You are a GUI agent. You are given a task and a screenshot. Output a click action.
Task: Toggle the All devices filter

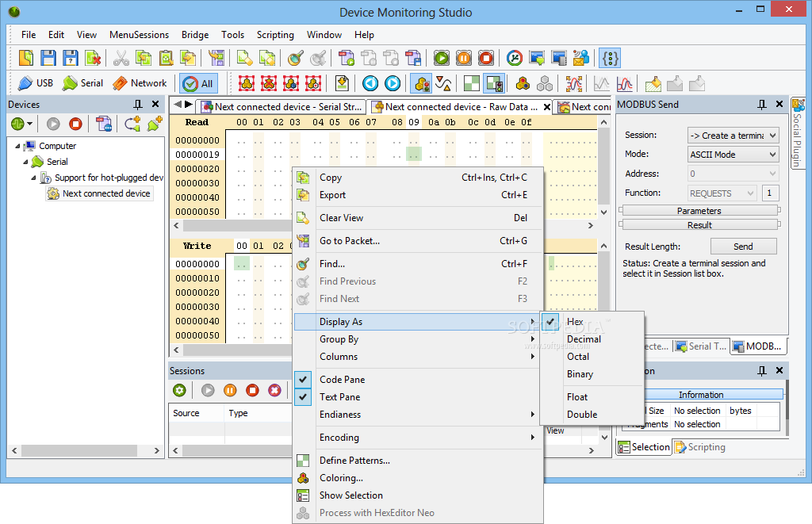click(x=199, y=83)
